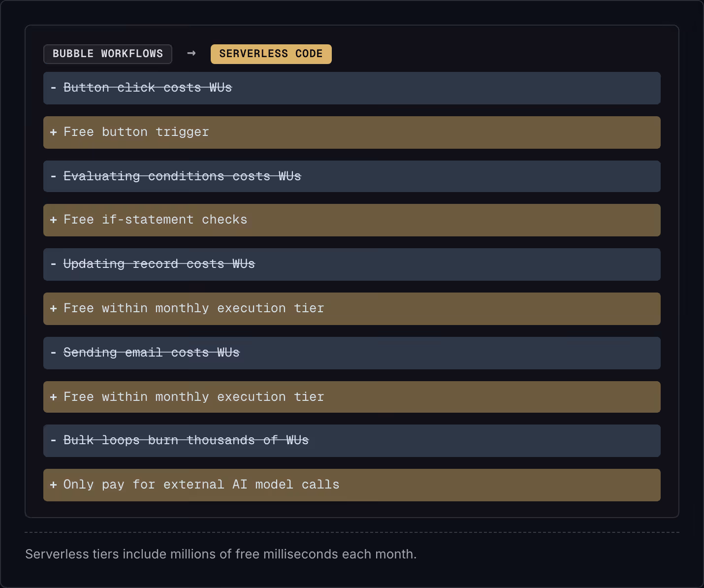Viewport: 704px width, 588px height.
Task: Click the footnote about free milliseconds
Action: click(x=221, y=554)
